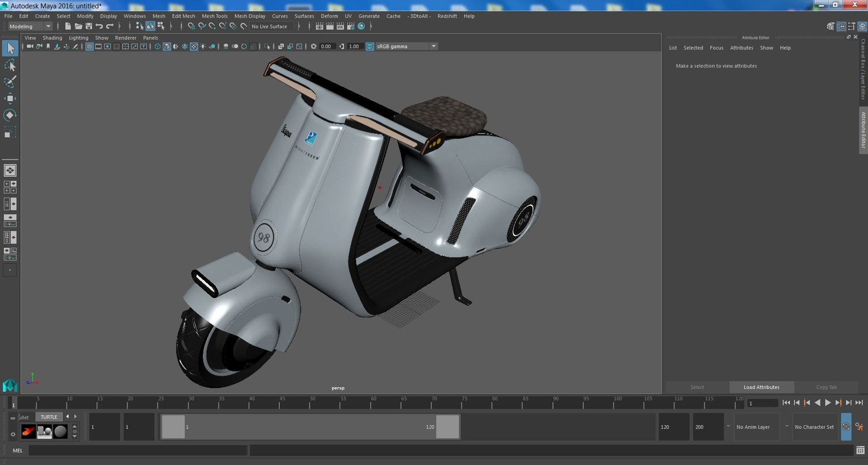
Task: Undo the last action using the toolbar arrow
Action: [99, 26]
